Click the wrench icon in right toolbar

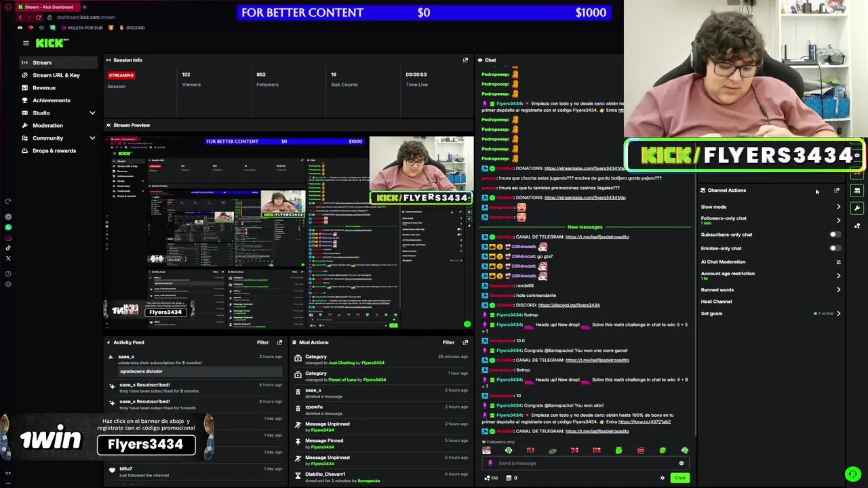[x=857, y=208]
